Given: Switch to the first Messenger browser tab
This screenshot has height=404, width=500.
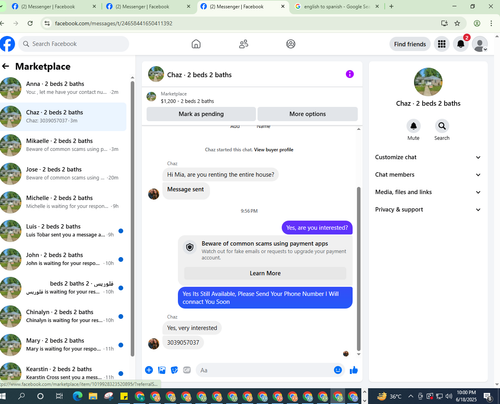Looking at the screenshot, I should point(53,7).
